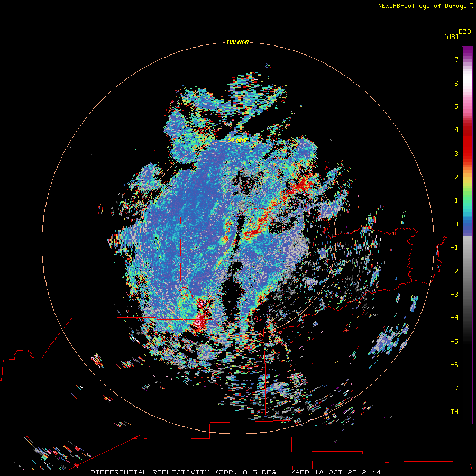Image resolution: width=476 pixels, height=476 pixels.
Task: Click the DZD legend title
Action: coord(465,32)
